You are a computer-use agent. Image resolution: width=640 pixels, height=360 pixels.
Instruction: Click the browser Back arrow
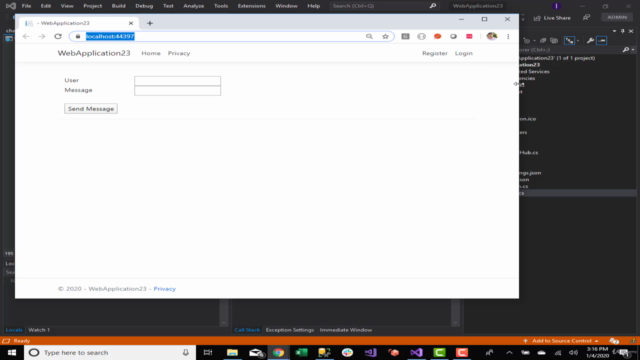click(x=26, y=36)
